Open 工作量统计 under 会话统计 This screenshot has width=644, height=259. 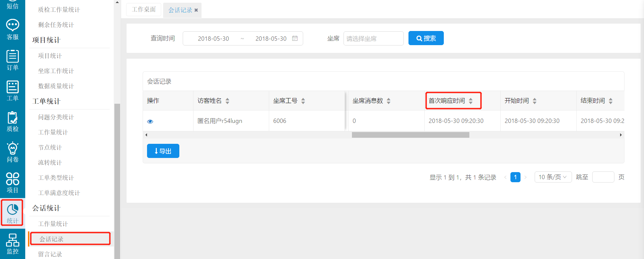(53, 224)
